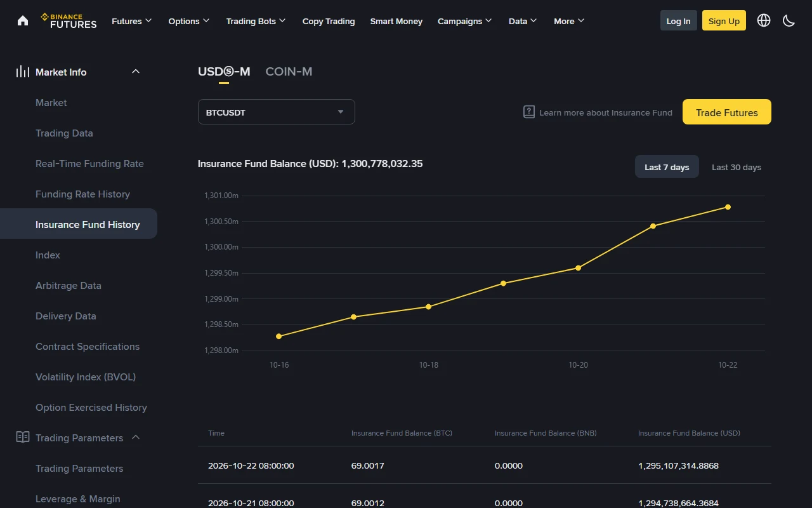The image size is (812, 508).
Task: Toggle dark mode moon icon
Action: 789,20
